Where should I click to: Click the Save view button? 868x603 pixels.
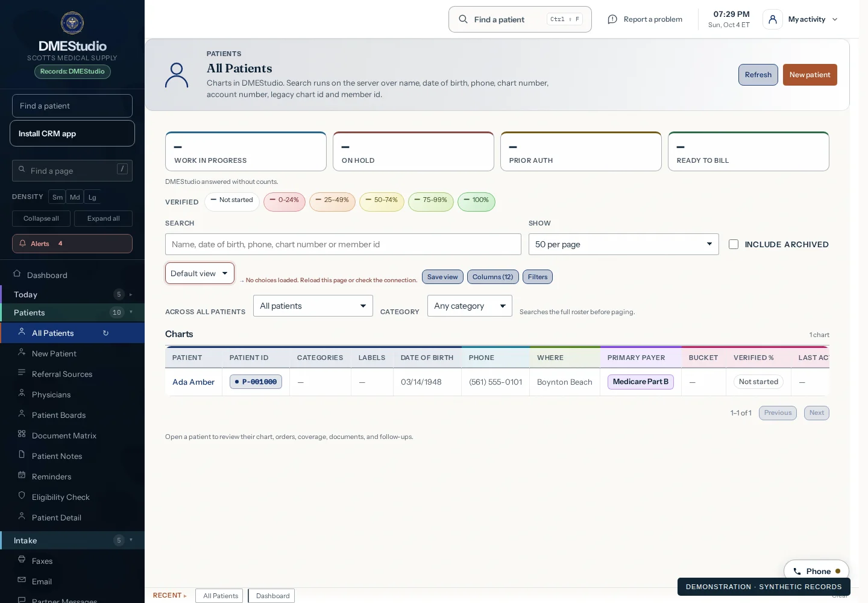pyautogui.click(x=442, y=277)
